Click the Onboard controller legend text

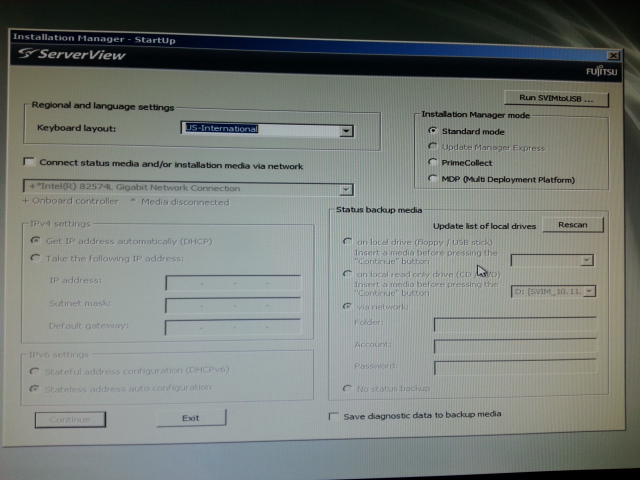(x=75, y=201)
